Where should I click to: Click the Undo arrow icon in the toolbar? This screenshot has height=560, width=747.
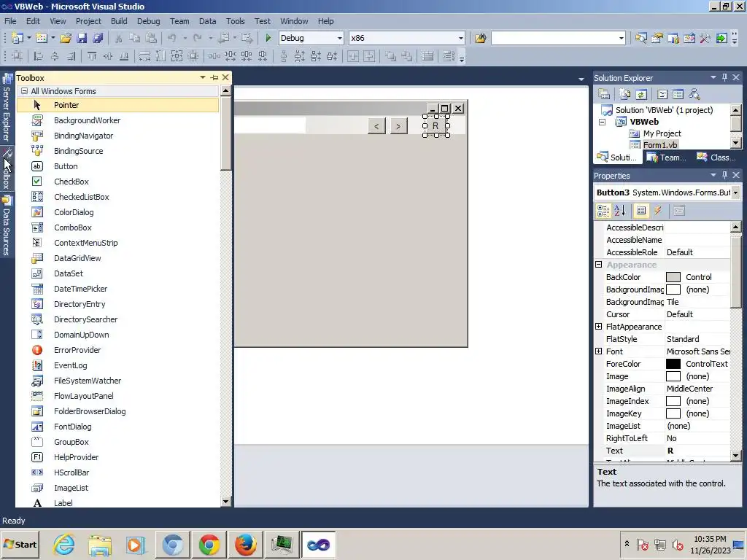tap(172, 38)
